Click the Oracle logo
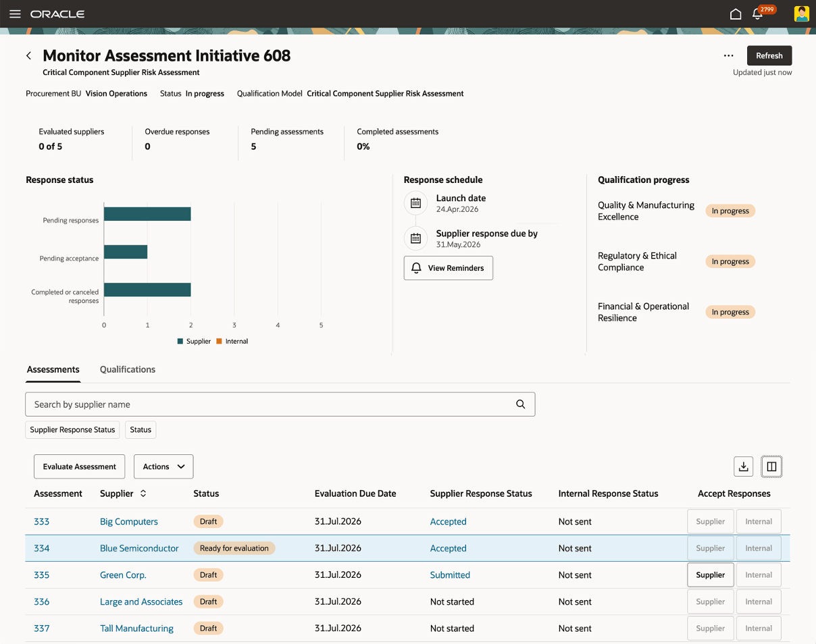The height and width of the screenshot is (644, 816). (57, 14)
